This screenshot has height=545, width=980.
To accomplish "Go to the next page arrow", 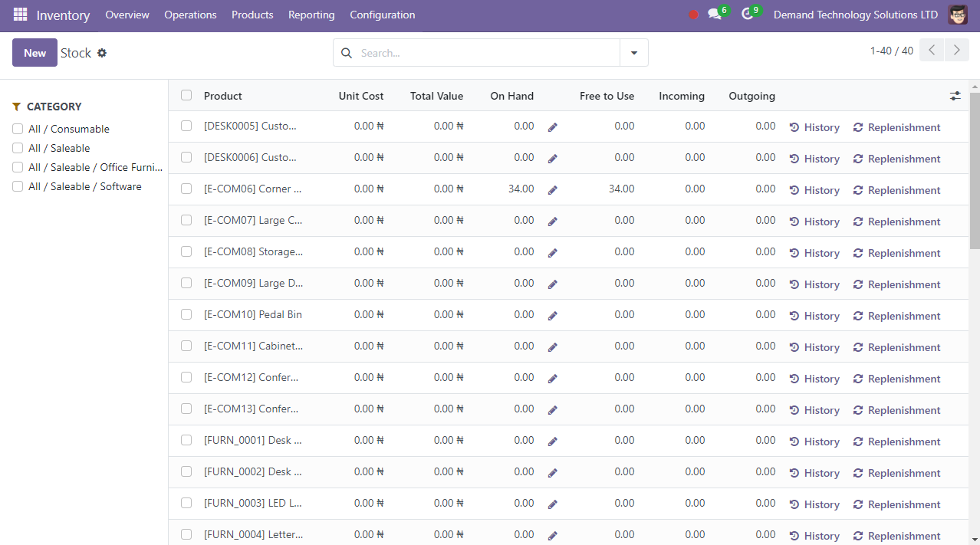I will click(956, 51).
